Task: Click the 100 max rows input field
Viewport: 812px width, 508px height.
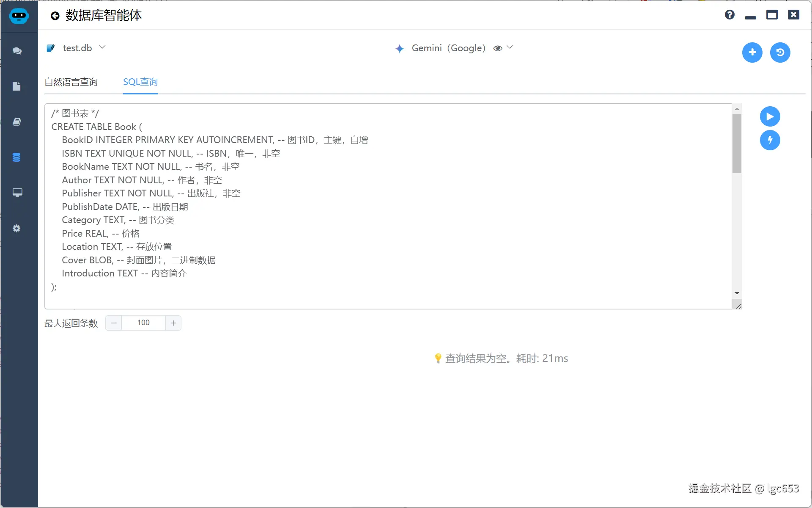Action: (x=143, y=323)
